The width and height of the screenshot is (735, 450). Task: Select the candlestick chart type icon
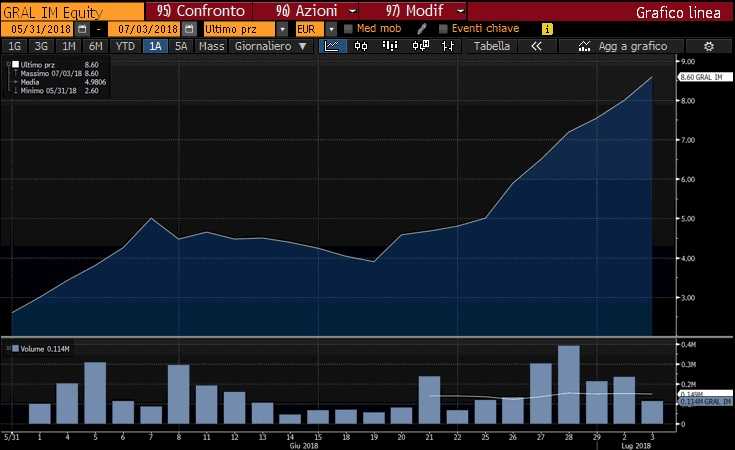[361, 46]
